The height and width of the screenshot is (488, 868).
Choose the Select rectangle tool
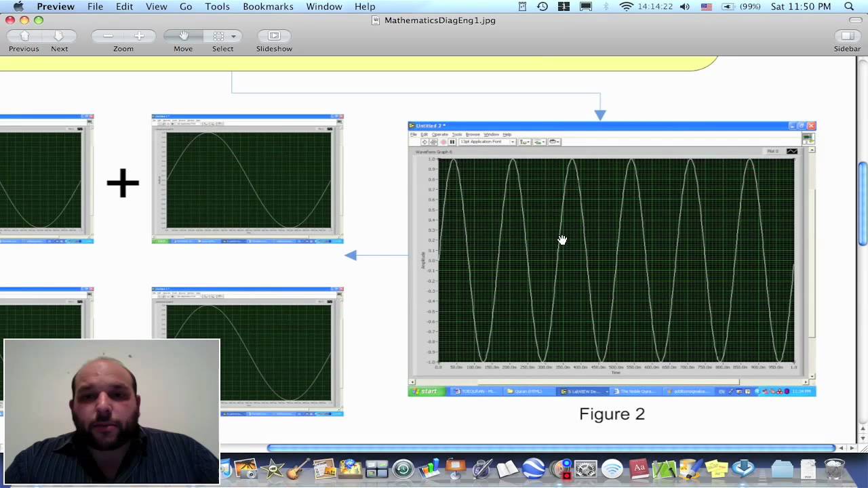218,35
